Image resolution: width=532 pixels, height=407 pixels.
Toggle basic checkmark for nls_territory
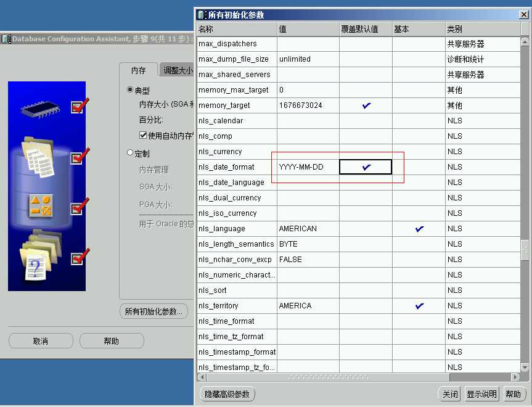pos(419,306)
